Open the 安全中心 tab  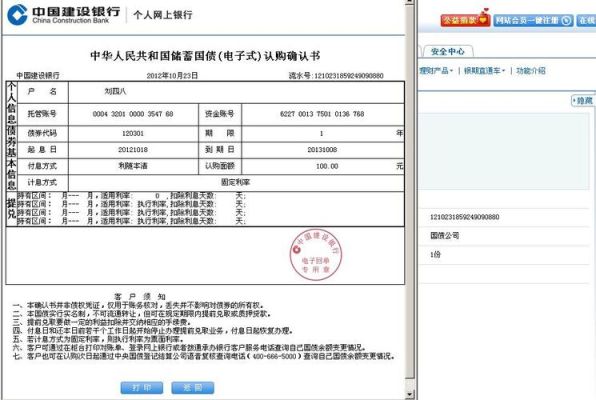[x=447, y=51]
